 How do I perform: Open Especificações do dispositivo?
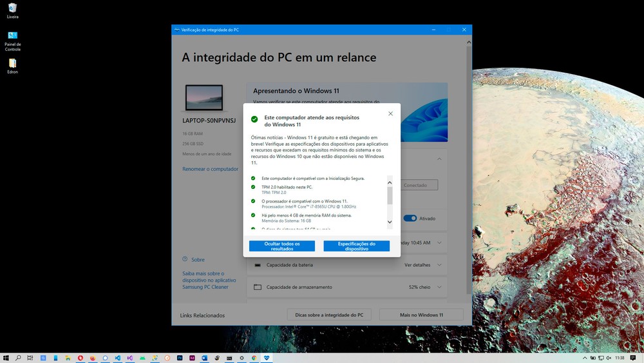coord(357,246)
